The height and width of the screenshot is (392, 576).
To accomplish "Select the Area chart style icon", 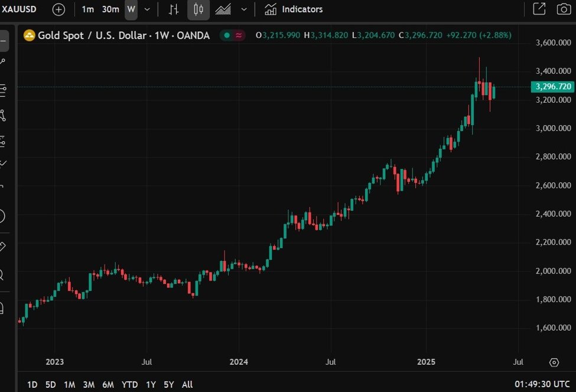I will tap(223, 9).
